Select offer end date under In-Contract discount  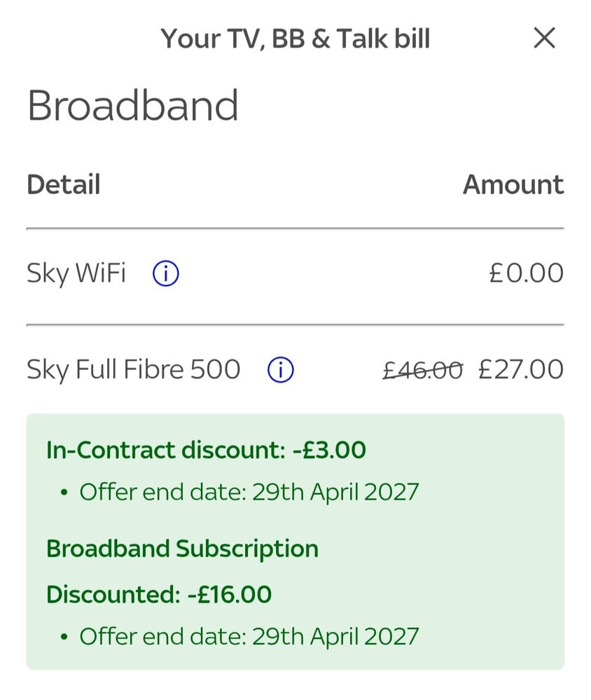click(x=249, y=492)
